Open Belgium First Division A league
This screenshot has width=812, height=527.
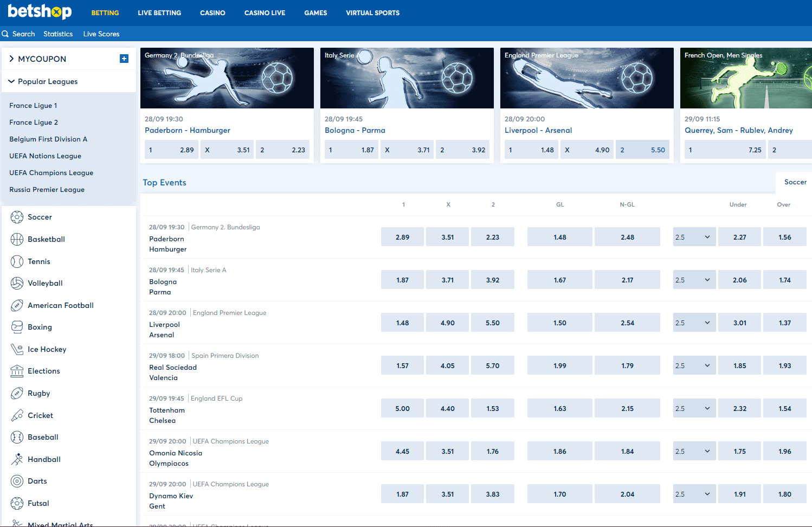tap(48, 139)
